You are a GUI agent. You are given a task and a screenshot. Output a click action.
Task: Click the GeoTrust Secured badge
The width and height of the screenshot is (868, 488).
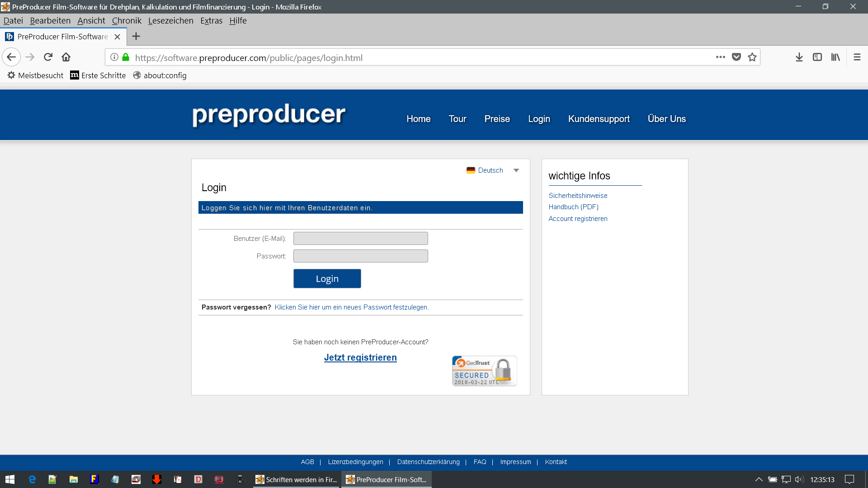pos(484,371)
